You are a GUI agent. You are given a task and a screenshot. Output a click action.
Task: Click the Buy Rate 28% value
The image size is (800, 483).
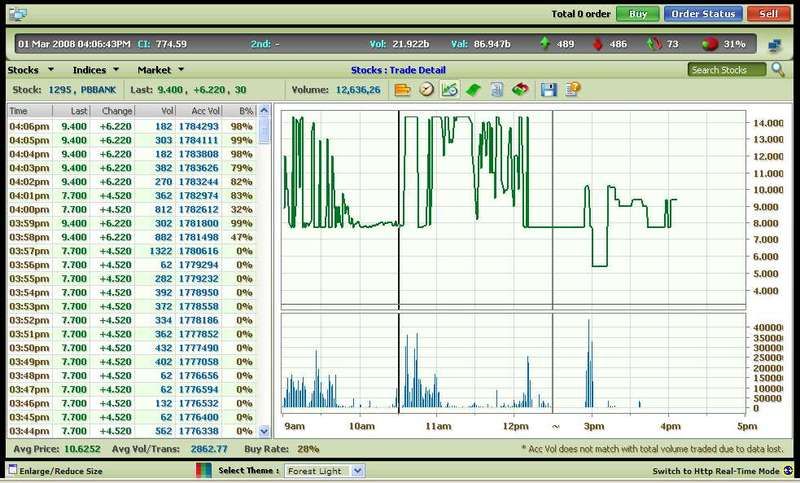308,449
